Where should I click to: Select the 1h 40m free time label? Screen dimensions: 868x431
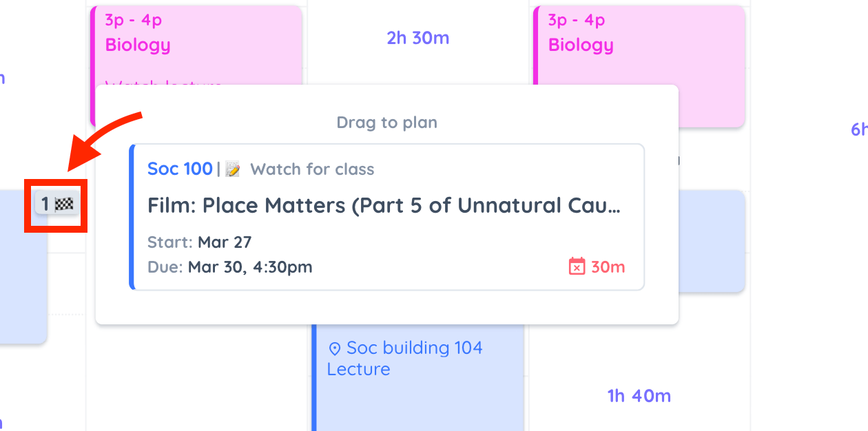tap(639, 396)
